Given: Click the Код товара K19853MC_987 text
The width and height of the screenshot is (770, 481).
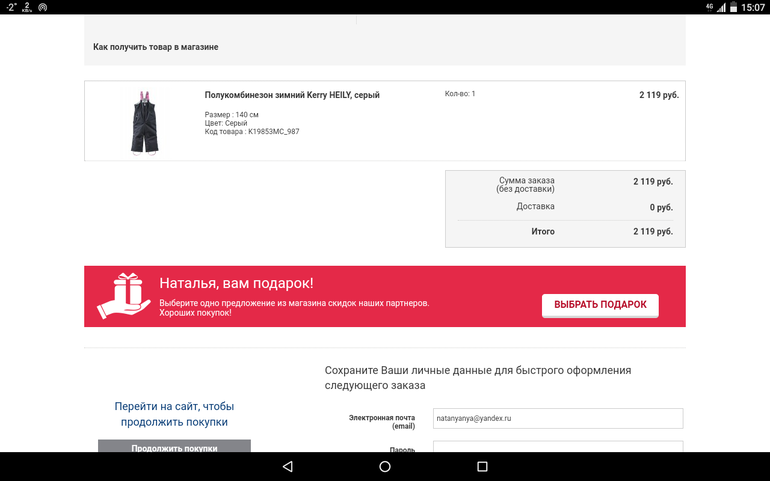Looking at the screenshot, I should pyautogui.click(x=252, y=132).
